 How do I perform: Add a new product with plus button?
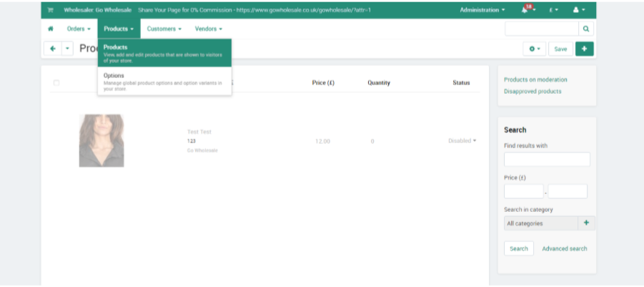click(x=585, y=49)
